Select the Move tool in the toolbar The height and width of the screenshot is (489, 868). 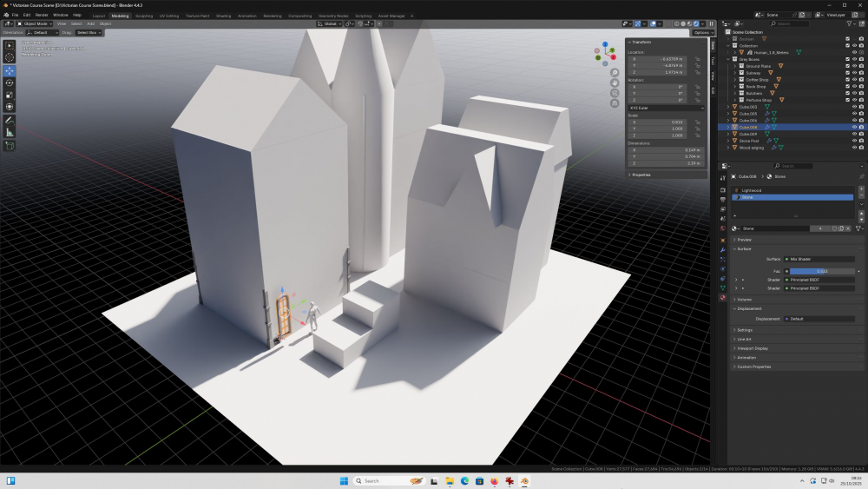pyautogui.click(x=10, y=70)
